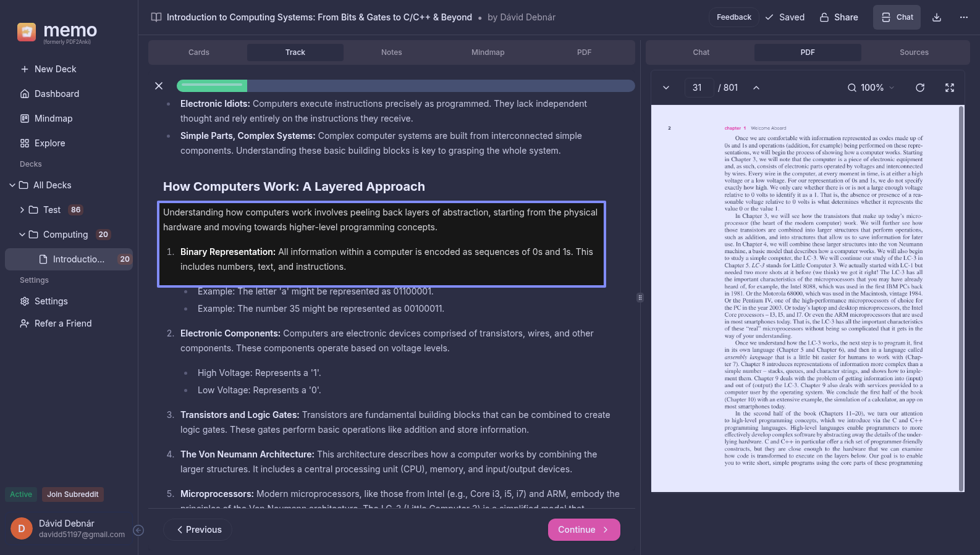Collapse the Computing deck folder
Image resolution: width=980 pixels, height=555 pixels.
click(x=22, y=235)
